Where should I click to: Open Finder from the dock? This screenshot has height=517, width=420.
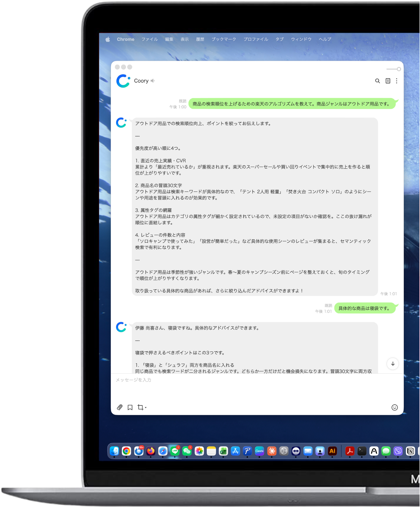(114, 451)
